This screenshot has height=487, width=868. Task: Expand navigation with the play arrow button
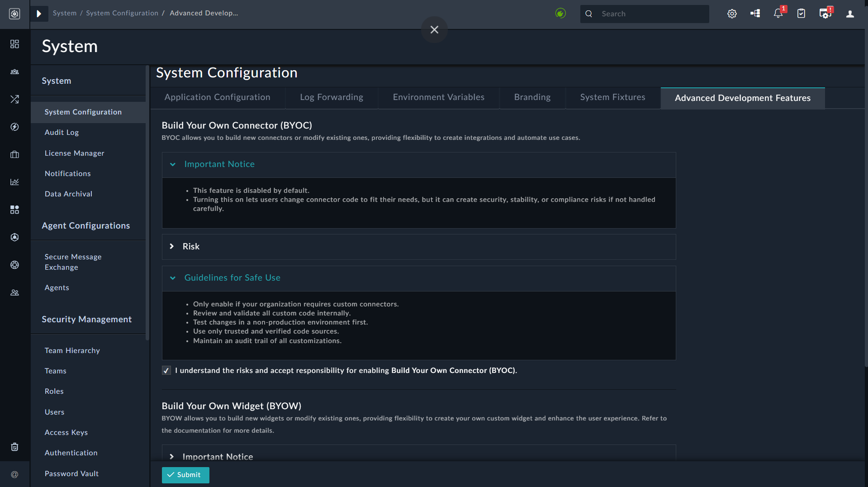coord(39,14)
